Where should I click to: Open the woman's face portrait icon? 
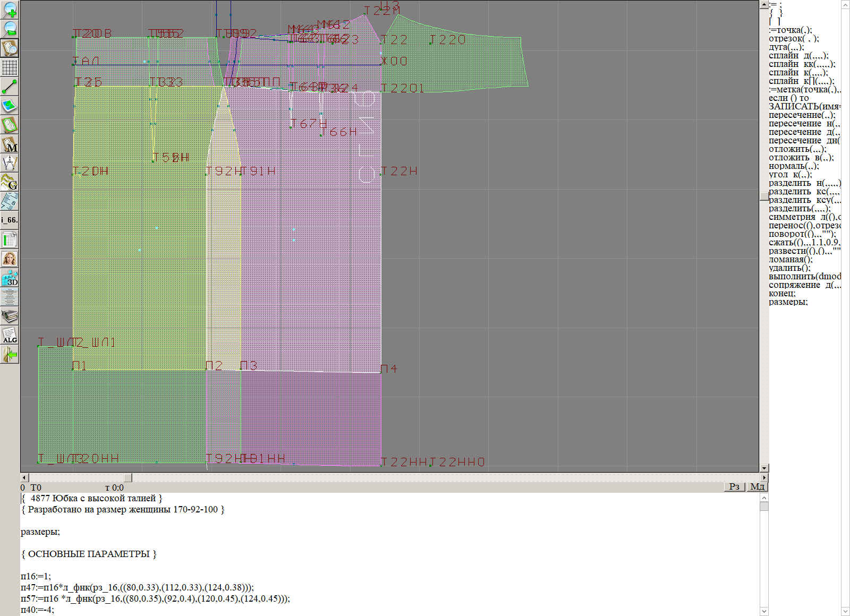click(x=10, y=259)
